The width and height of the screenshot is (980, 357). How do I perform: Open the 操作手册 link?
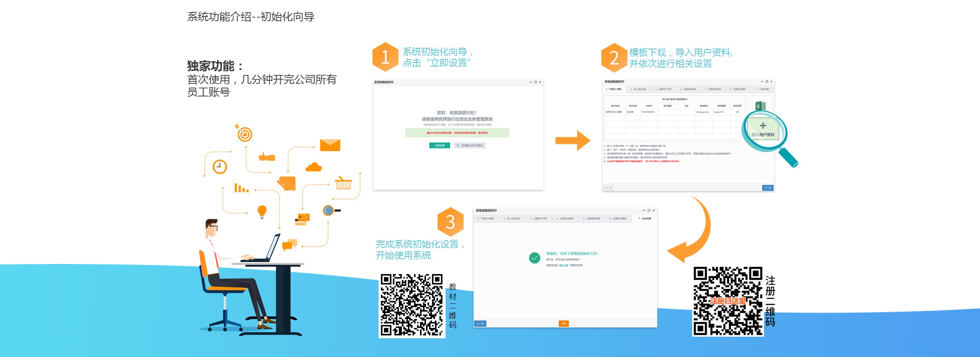563,265
